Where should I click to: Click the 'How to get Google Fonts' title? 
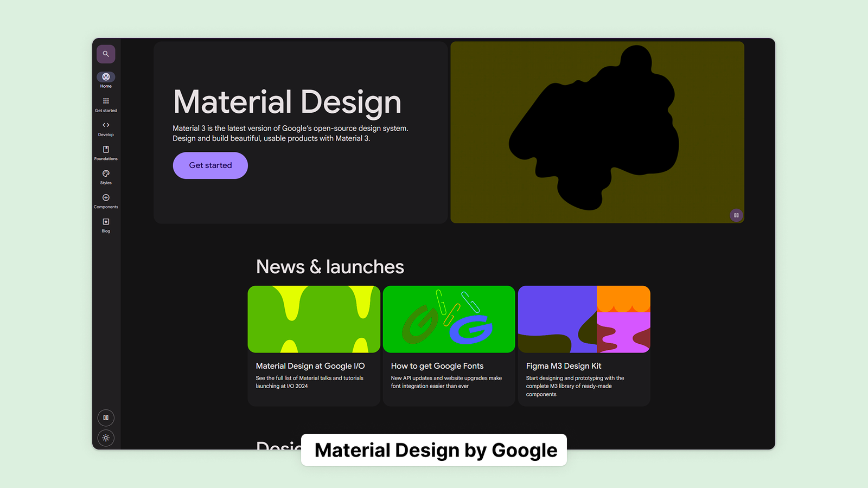437,366
